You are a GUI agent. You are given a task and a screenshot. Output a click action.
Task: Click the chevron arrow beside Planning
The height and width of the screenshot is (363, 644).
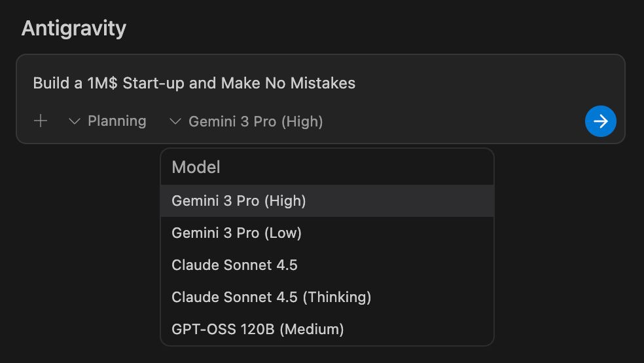coord(75,121)
